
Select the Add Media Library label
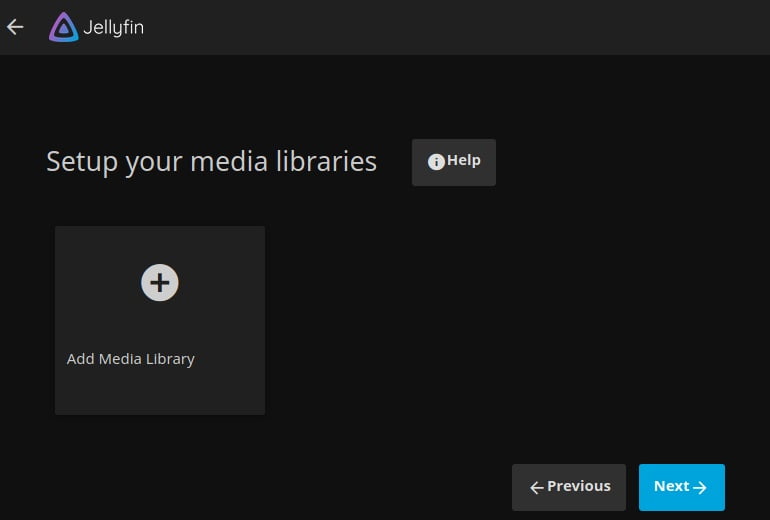[x=130, y=359]
